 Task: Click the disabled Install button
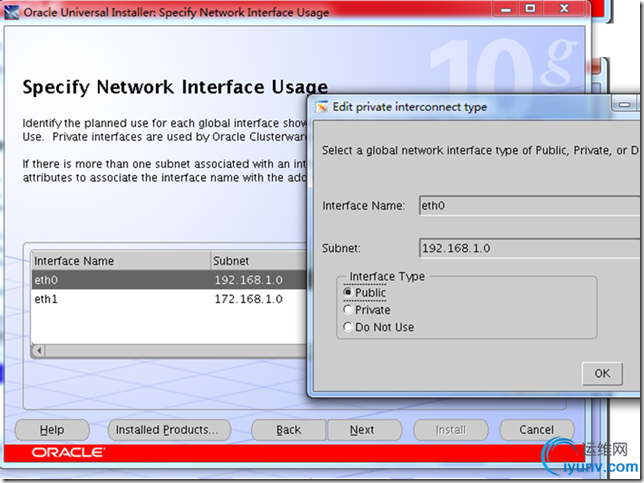(x=451, y=430)
